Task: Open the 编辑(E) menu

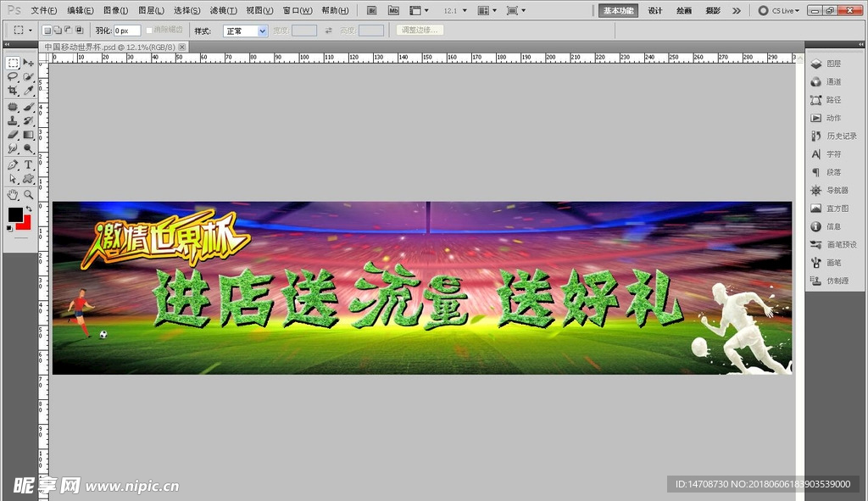Action: [x=81, y=10]
